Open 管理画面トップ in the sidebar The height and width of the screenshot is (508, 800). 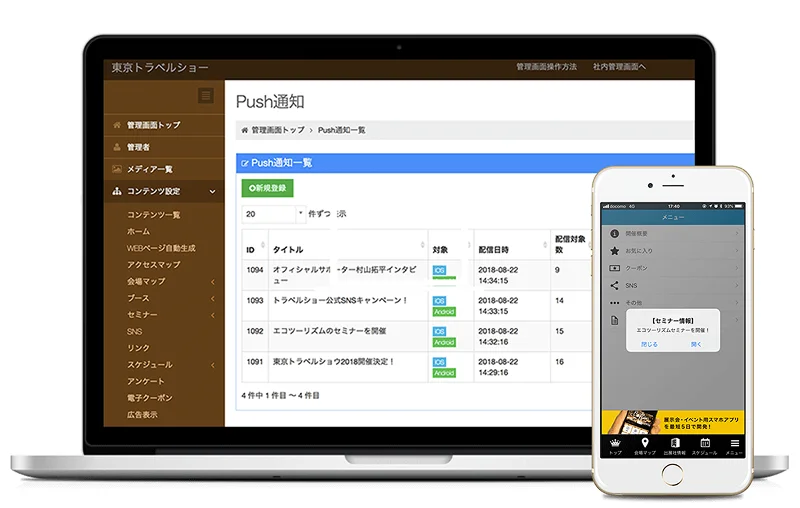(153, 125)
